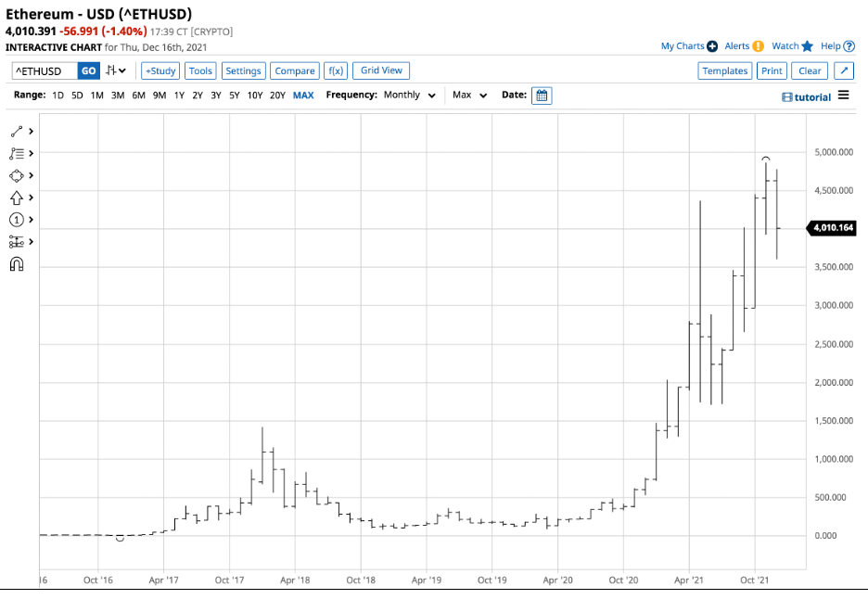Viewport: 868px width, 612px height.
Task: Expand the arrow marker tools chevron
Action: 31,198
